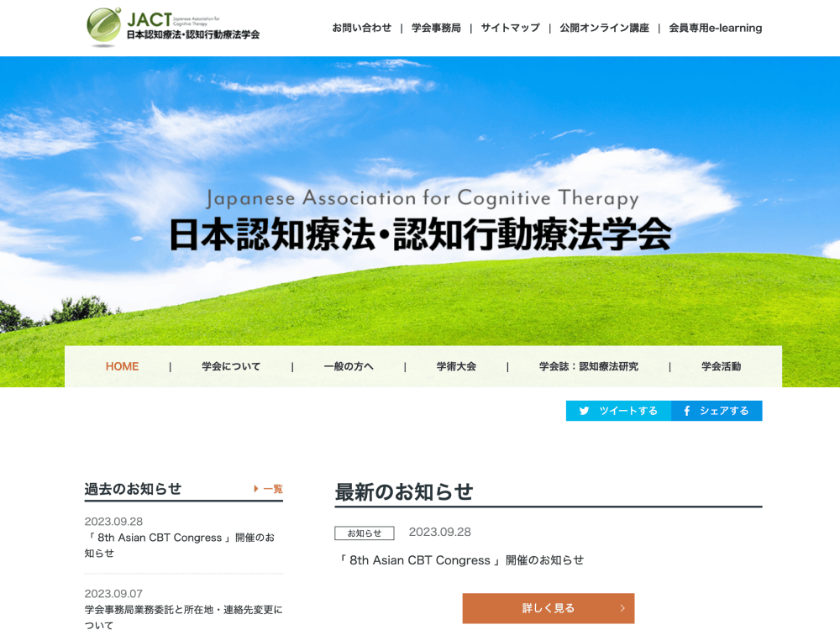Select HOME in the navigation bar

click(122, 366)
